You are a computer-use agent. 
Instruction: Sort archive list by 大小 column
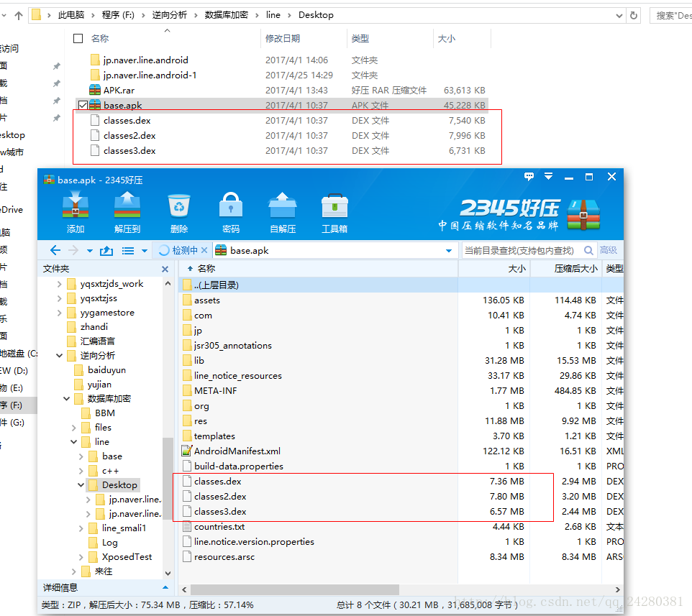pyautogui.click(x=494, y=269)
